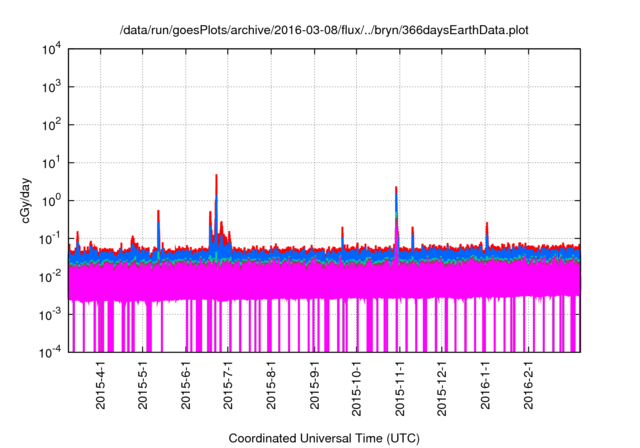640x448 pixels.
Task: Click the 2015-10-1 date label
Action: (x=356, y=389)
